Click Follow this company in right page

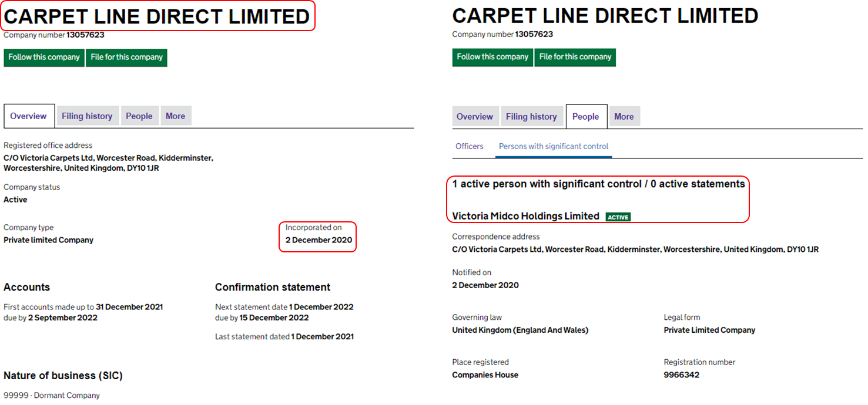point(492,57)
